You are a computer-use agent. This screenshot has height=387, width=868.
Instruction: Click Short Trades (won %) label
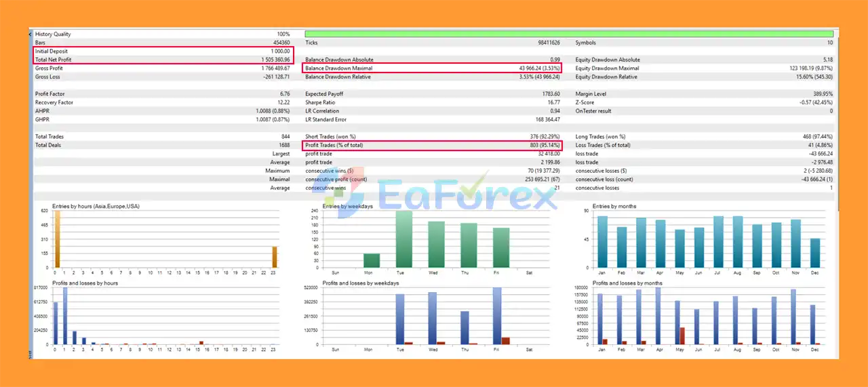330,136
